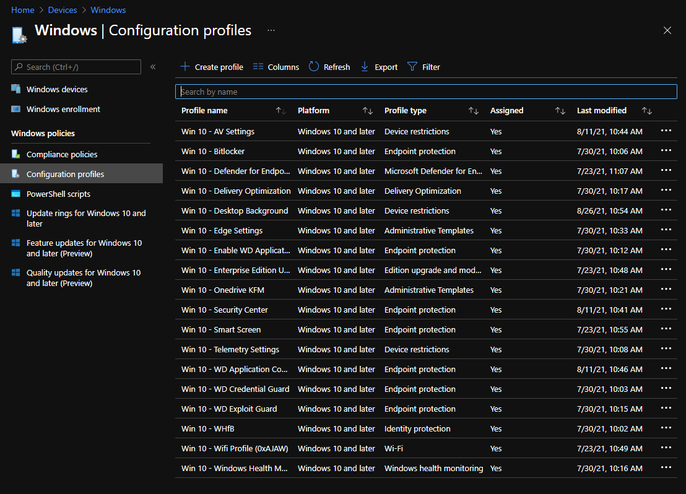Image resolution: width=686 pixels, height=494 pixels.
Task: Open Win 10 - WD Exploit Guard profile
Action: (x=229, y=409)
